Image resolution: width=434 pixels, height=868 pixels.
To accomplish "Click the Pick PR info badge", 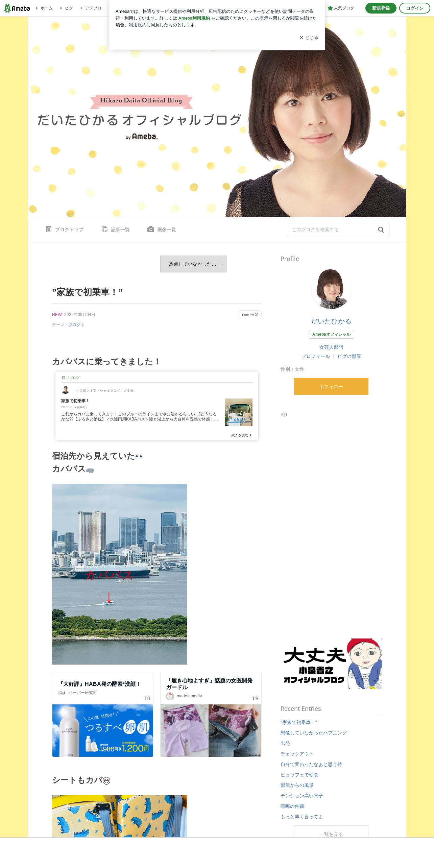I will (x=250, y=315).
